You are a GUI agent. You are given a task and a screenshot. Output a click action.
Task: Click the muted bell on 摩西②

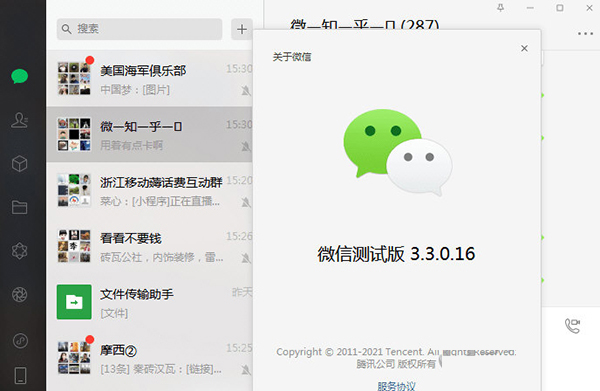point(246,370)
